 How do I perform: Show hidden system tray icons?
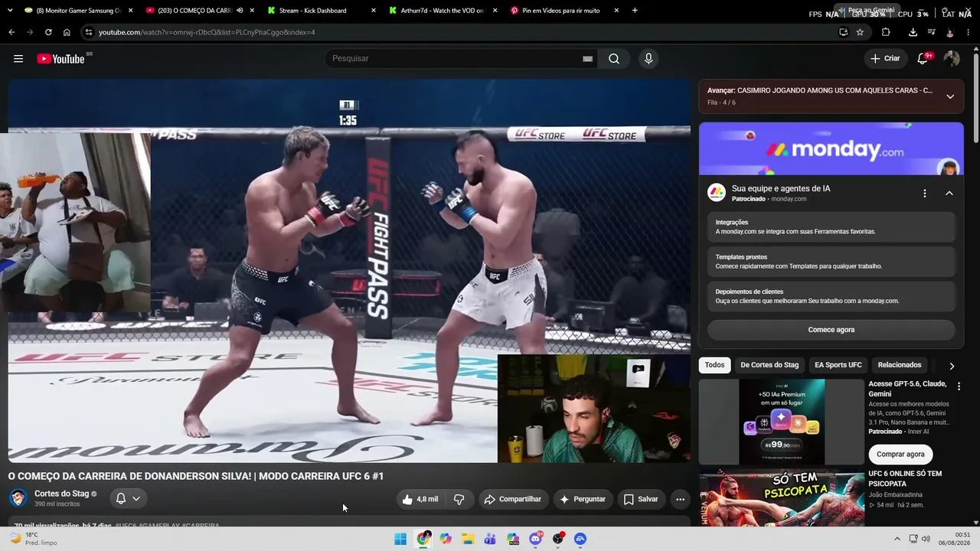(x=897, y=539)
